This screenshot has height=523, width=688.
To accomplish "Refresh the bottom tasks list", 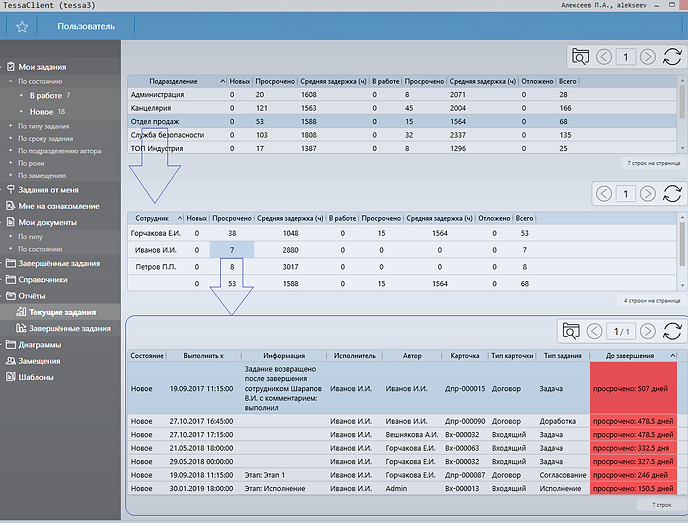I will [672, 331].
